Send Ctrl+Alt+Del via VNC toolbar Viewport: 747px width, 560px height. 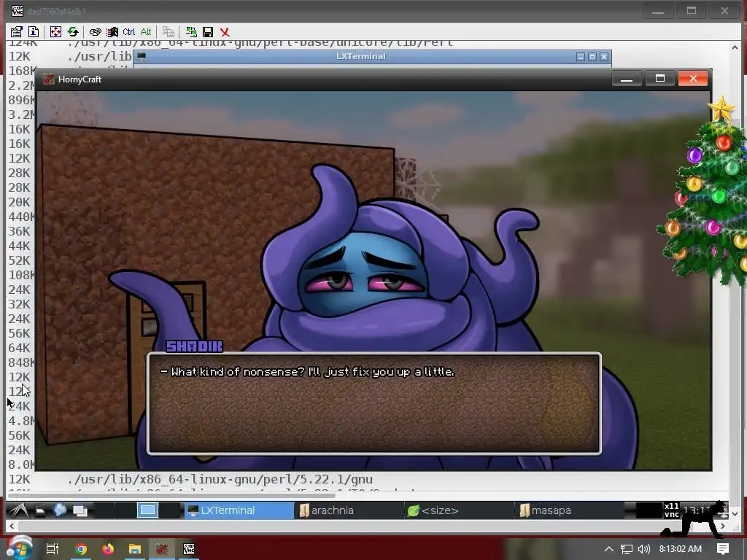(96, 32)
